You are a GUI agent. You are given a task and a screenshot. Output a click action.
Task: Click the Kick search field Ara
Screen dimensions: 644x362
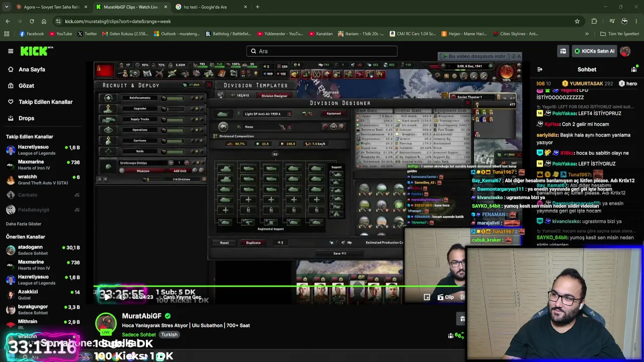click(x=322, y=51)
